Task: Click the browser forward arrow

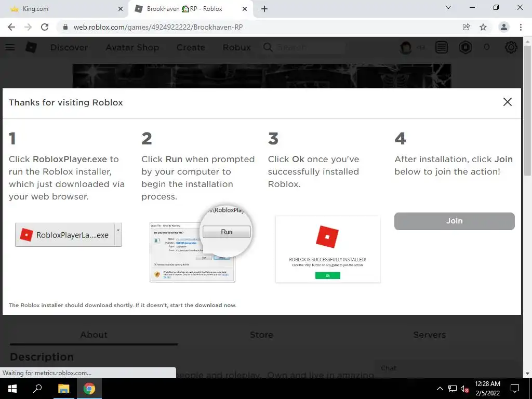Action: (x=28, y=27)
